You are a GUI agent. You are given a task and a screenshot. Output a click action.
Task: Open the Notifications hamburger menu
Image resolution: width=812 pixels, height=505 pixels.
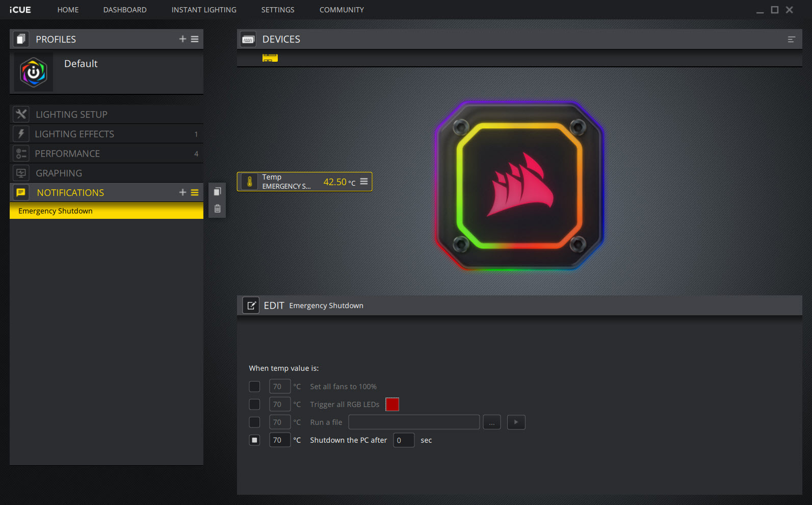pyautogui.click(x=195, y=192)
